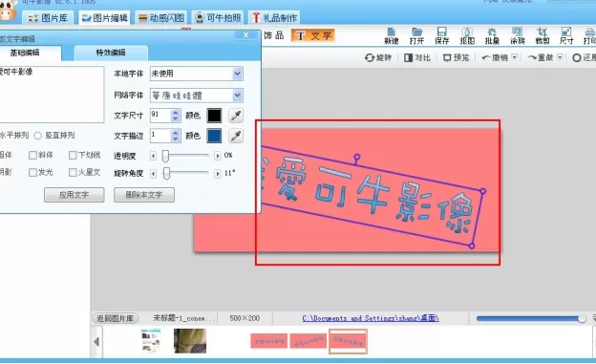This screenshot has width=596, height=364.
Task: Enable the 斜体 italic checkbox
Action: tap(32, 155)
